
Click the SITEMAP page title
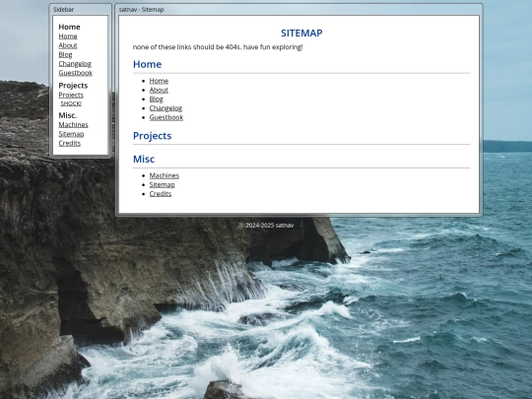click(301, 33)
